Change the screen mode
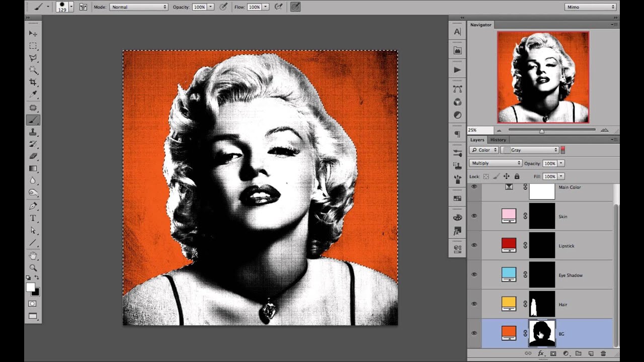Image resolution: width=644 pixels, height=362 pixels. click(x=33, y=316)
